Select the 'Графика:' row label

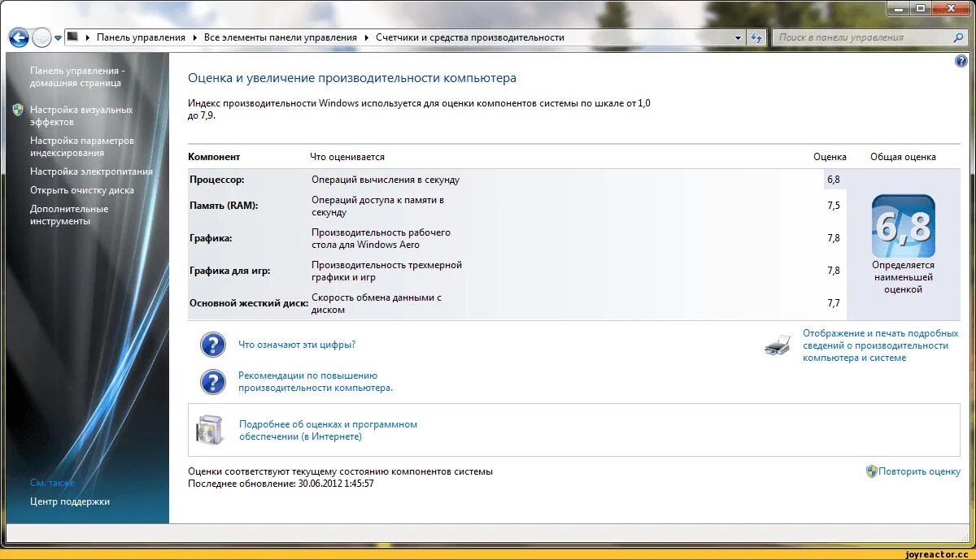[x=211, y=238]
